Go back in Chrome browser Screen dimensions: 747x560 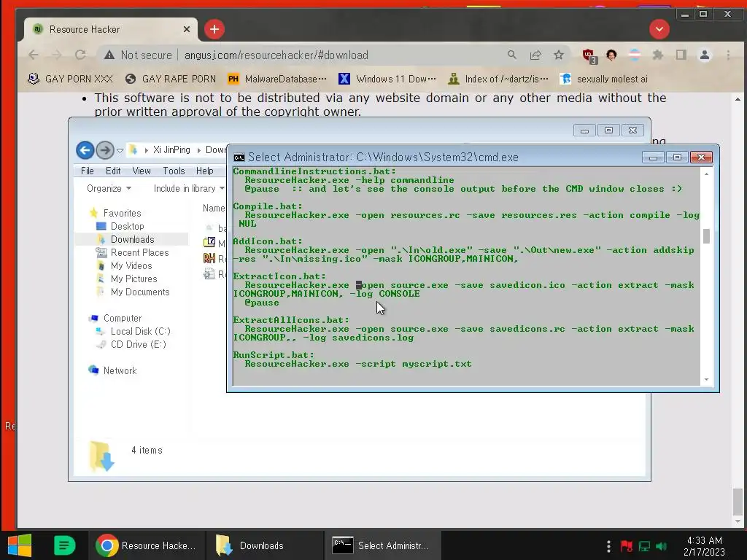point(34,55)
